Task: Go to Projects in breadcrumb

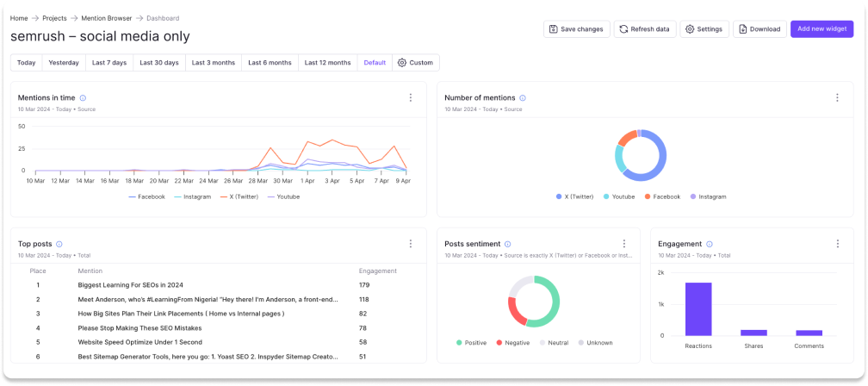Action: 54,18
